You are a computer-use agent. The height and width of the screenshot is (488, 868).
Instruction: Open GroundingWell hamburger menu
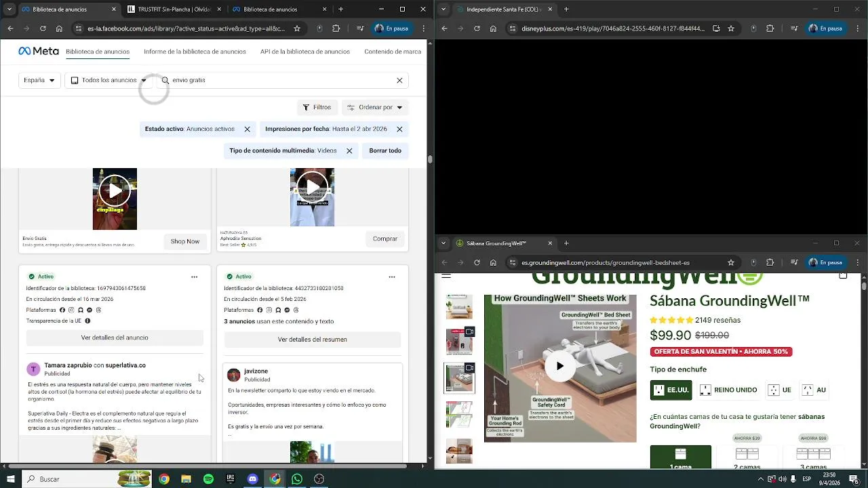[x=446, y=276]
